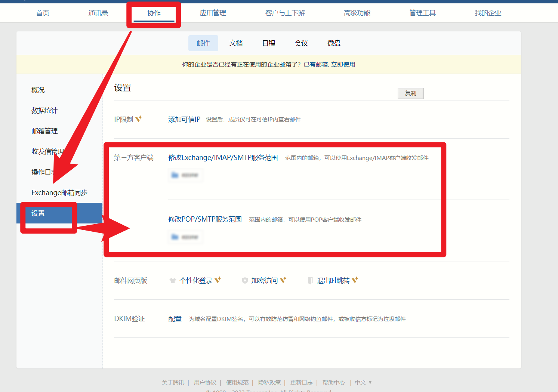Click the shirt icon beside 个性化登录

[x=173, y=280]
